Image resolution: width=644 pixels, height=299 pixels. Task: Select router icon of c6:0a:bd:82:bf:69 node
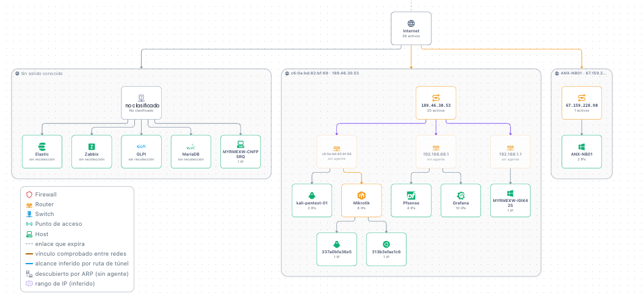[336, 148]
